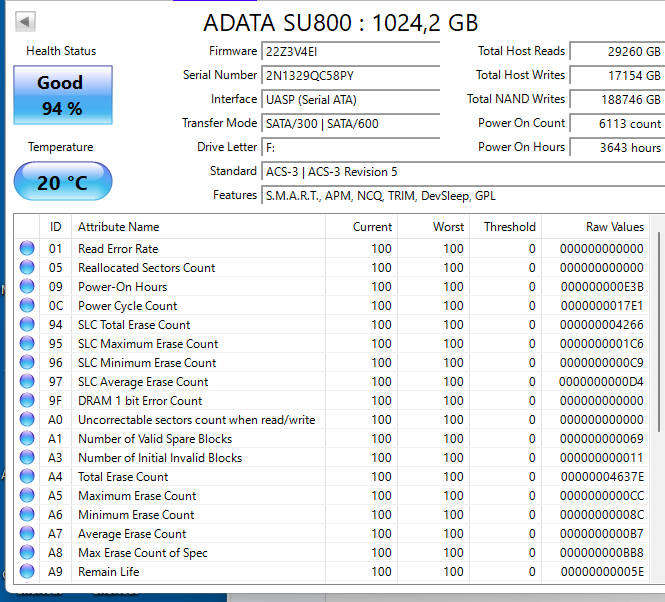Screen dimensions: 665x602
Task: Click the status orb for Maximum Erase Count (A5)
Action: click(x=27, y=496)
